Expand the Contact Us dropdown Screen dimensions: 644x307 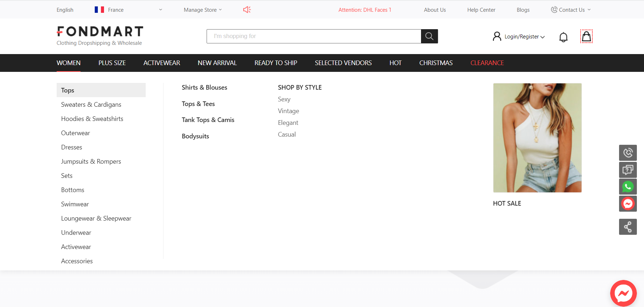571,10
